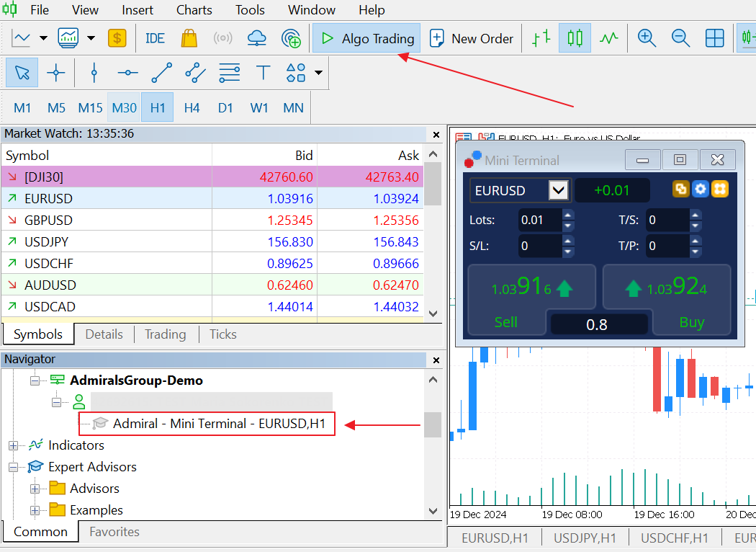This screenshot has height=552, width=756.
Task: Toggle Algo Trading button
Action: coord(366,38)
